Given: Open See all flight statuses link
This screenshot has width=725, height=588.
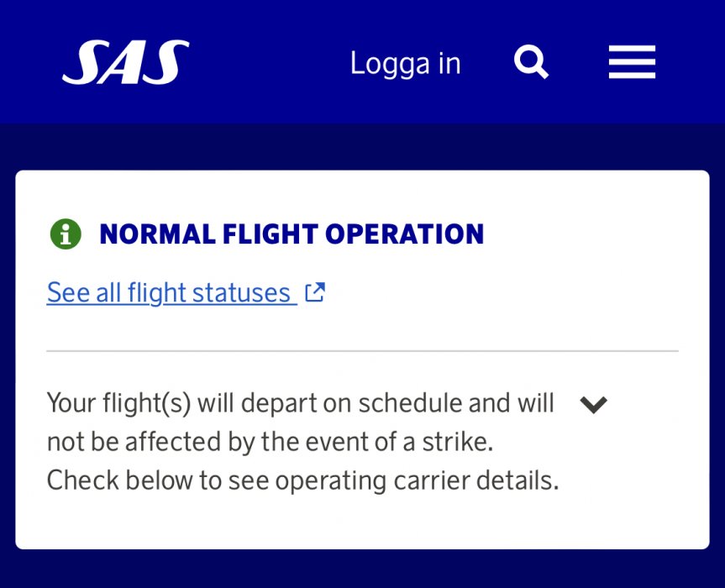Looking at the screenshot, I should coord(171,293).
